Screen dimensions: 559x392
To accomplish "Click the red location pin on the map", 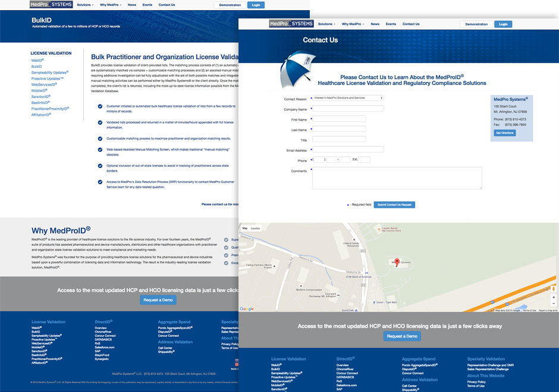I will coord(397,263).
